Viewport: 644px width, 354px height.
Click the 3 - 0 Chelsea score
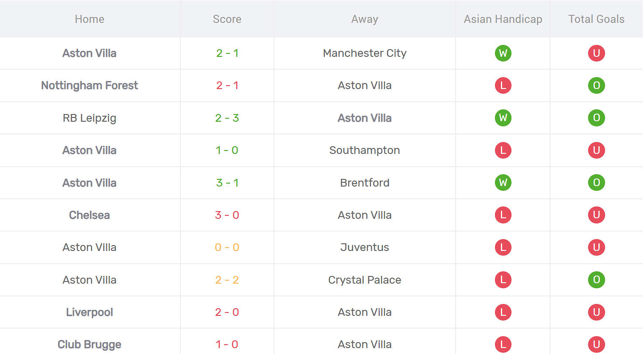tap(227, 215)
